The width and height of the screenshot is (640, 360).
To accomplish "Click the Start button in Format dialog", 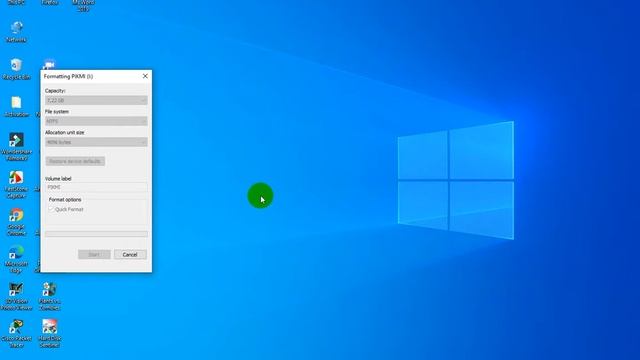I will click(94, 254).
